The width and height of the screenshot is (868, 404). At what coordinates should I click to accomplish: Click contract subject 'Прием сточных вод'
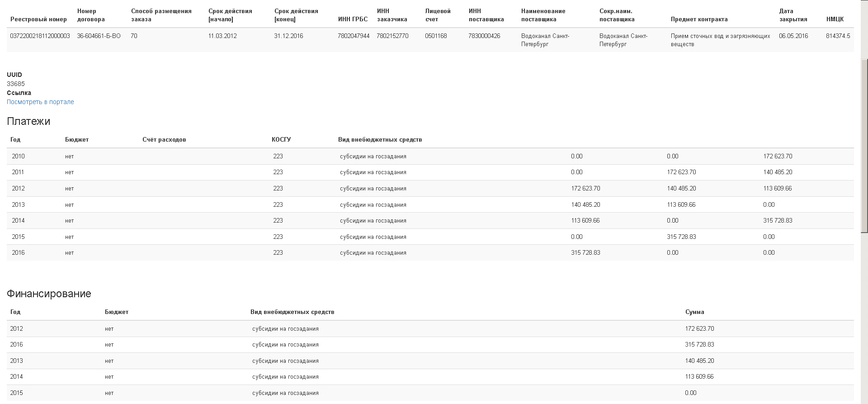721,40
